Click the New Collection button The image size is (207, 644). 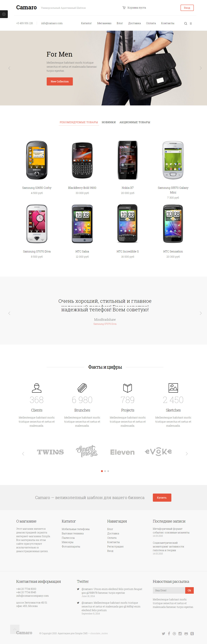point(60,81)
